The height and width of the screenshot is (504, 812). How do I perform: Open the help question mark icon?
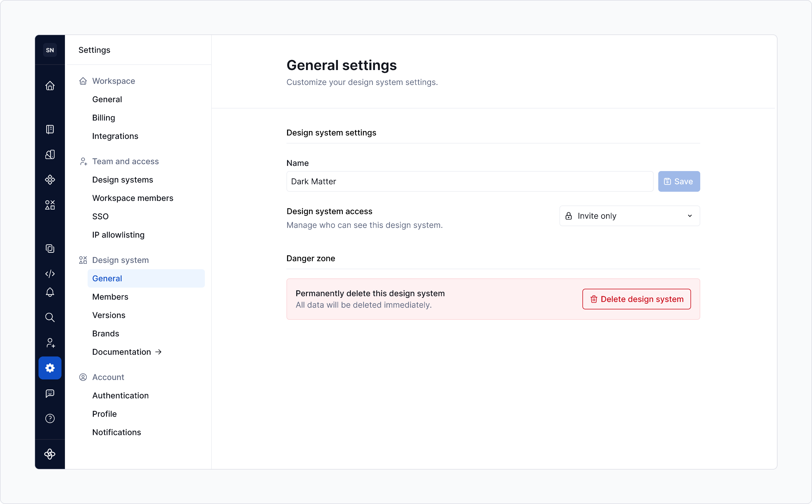tap(50, 418)
